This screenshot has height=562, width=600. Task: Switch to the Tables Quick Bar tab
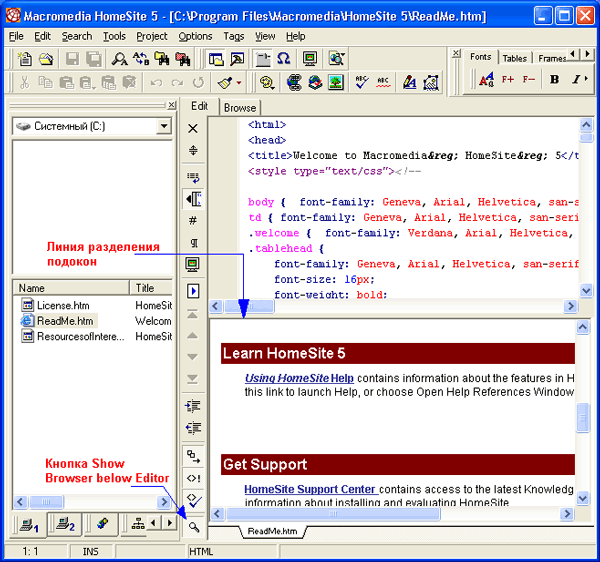(514, 58)
